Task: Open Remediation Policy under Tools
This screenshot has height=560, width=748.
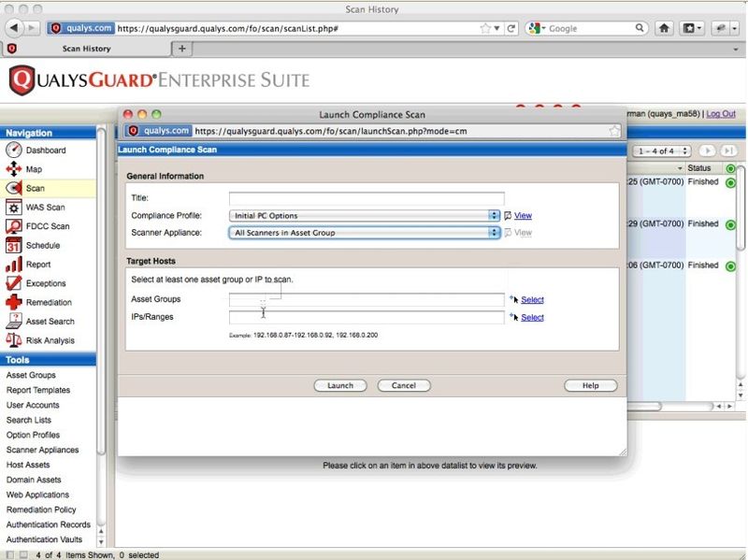Action: pyautogui.click(x=41, y=510)
